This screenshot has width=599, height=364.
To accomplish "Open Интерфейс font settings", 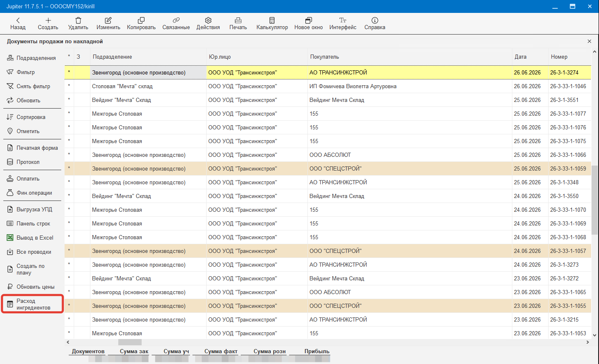I will click(x=343, y=24).
